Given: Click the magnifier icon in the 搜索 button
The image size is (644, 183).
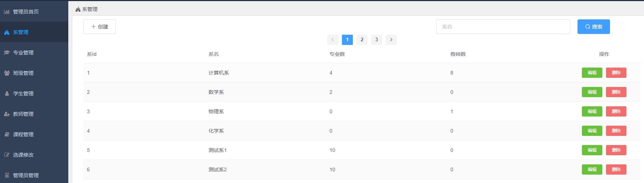Looking at the screenshot, I should 588,27.
